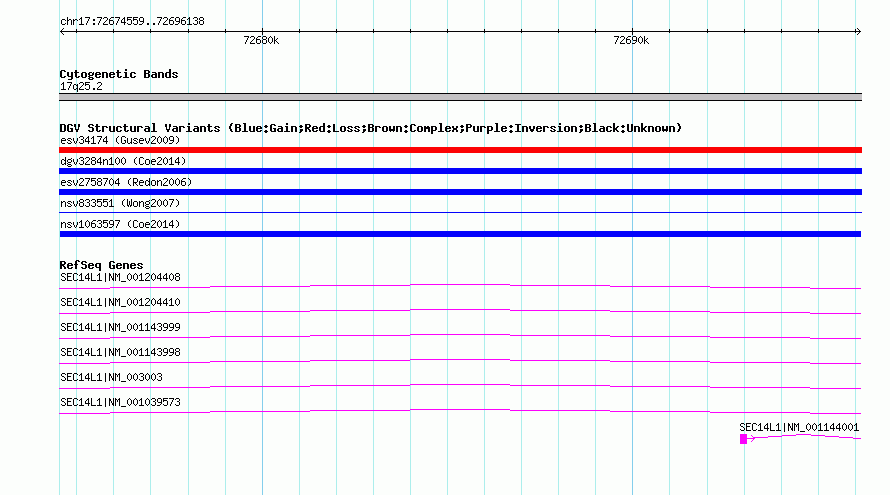
Task: Open transcript SEC14L1|NM_003003 label
Action: pos(111,377)
